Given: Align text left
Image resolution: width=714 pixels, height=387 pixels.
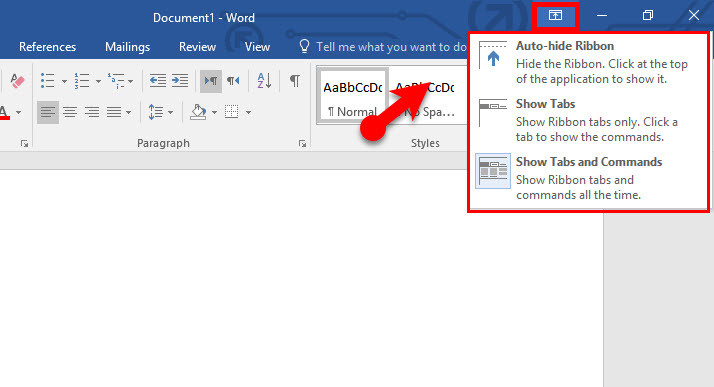Looking at the screenshot, I should [48, 112].
